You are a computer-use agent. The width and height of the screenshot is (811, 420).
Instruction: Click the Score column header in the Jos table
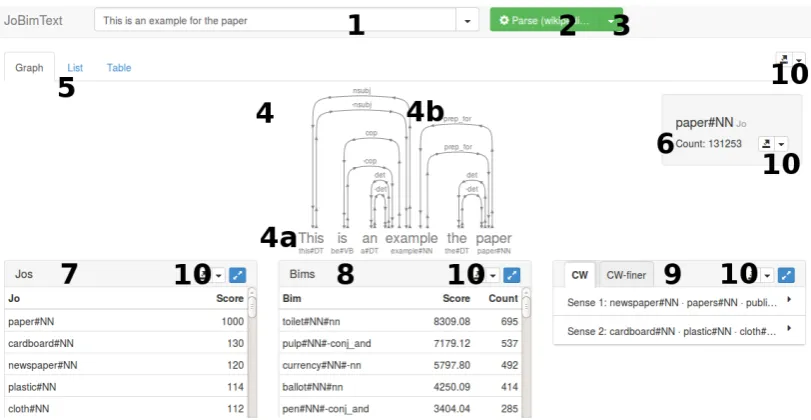point(230,298)
